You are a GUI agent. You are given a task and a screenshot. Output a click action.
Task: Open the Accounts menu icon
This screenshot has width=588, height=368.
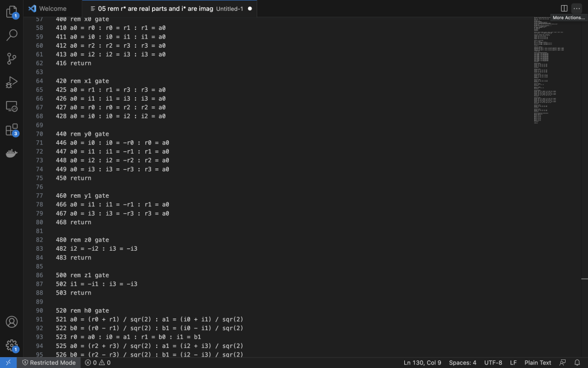[11, 322]
